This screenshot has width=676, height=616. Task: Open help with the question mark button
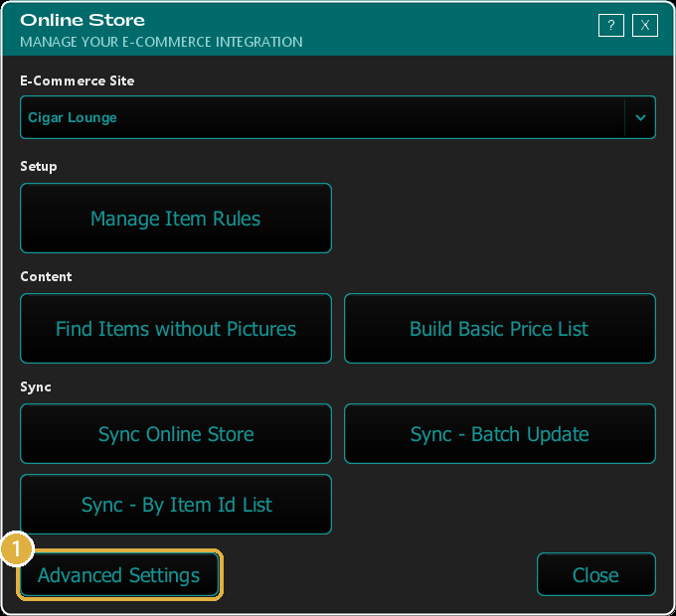pyautogui.click(x=611, y=26)
